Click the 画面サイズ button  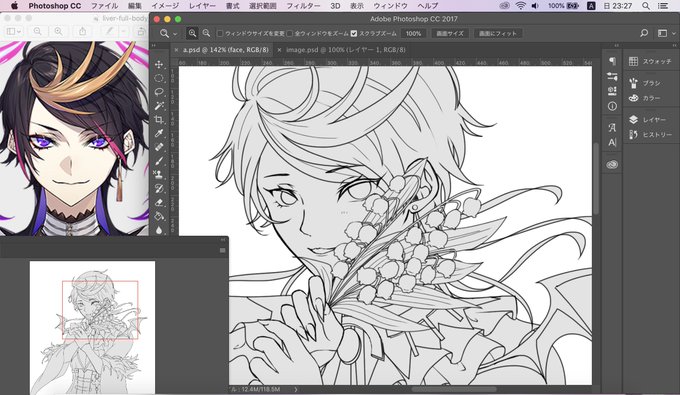[x=450, y=33]
